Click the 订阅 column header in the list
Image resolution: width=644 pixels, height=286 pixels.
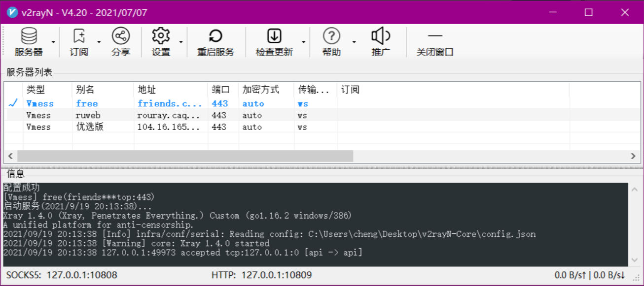click(453, 90)
